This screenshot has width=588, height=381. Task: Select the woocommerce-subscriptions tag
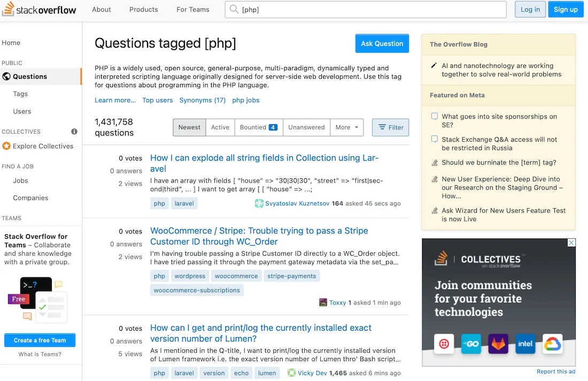tap(197, 291)
